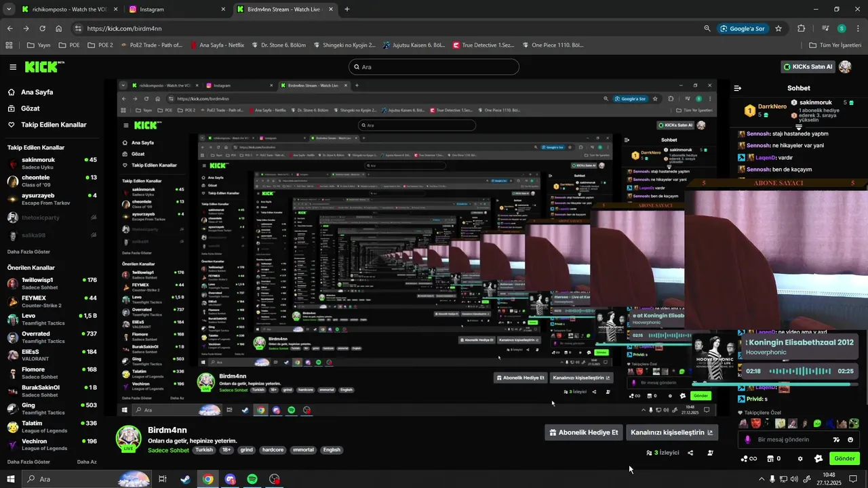868x488 pixels.
Task: Click Google'a Sor button
Action: (x=743, y=28)
